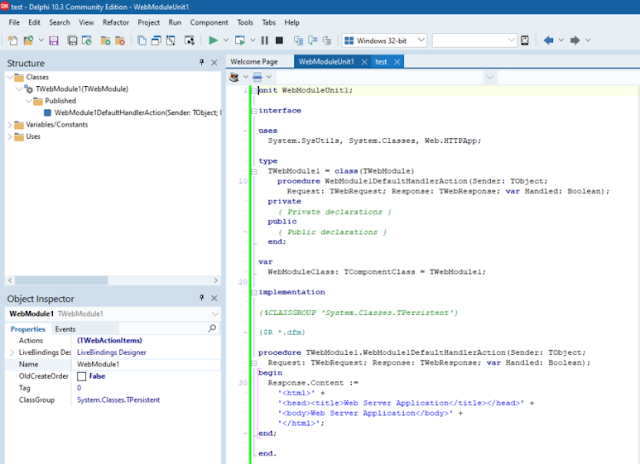This screenshot has width=640, height=464.
Task: Stop program with black square button
Action: coord(279,40)
